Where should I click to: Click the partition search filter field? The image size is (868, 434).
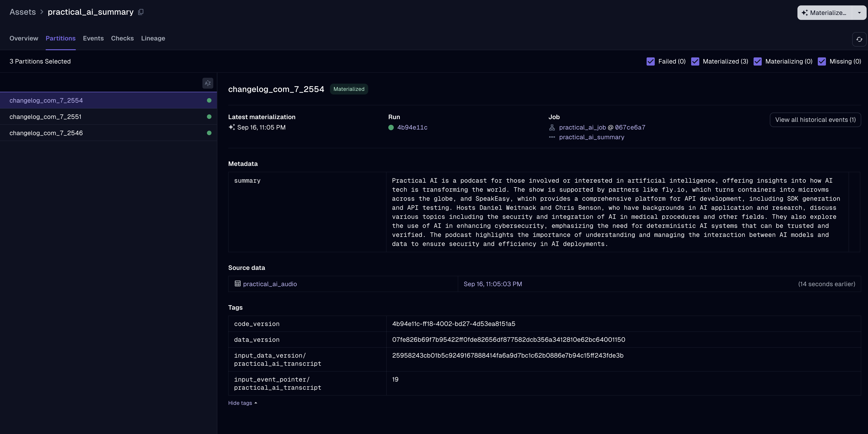tap(101, 83)
